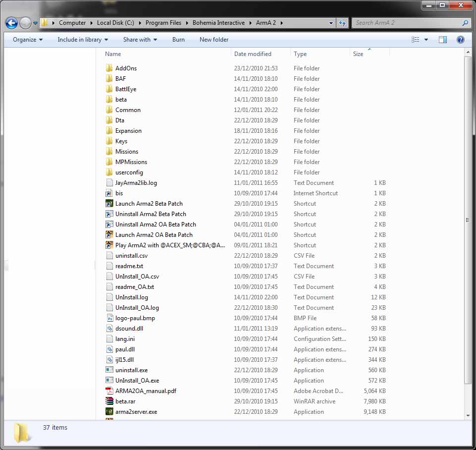The image size is (476, 450).
Task: Open the change view options arrow
Action: [x=426, y=40]
